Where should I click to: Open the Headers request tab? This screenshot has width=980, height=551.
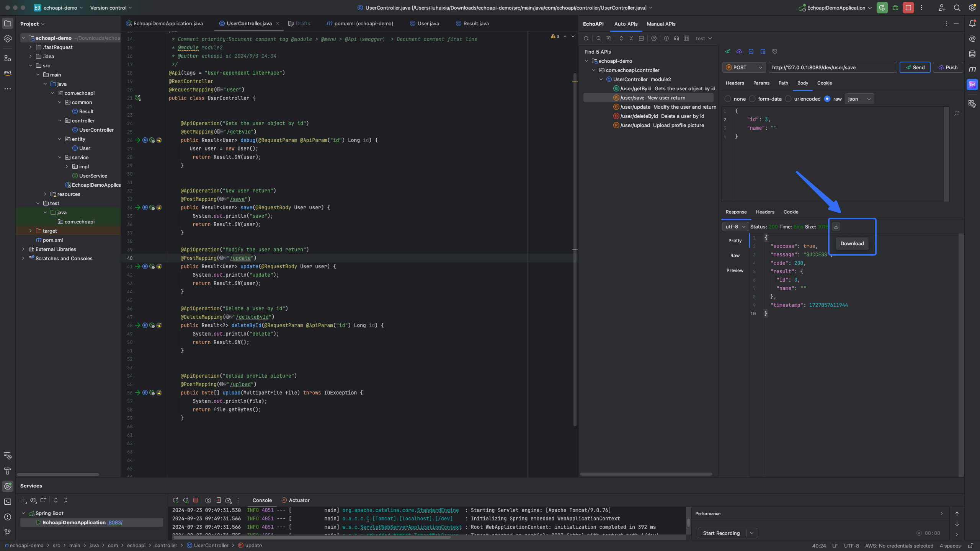click(735, 83)
